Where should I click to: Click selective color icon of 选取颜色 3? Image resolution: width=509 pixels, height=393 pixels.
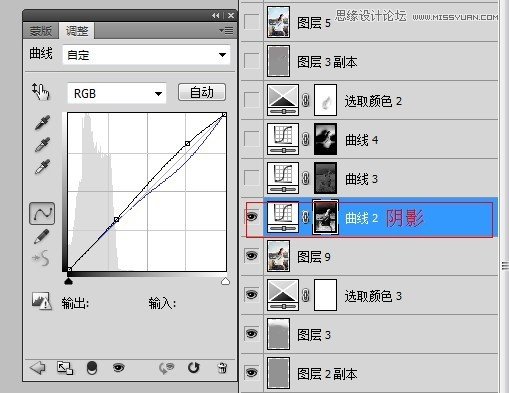coord(283,295)
